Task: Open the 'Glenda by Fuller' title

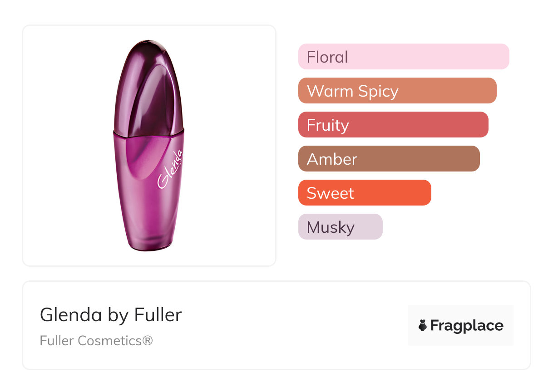Action: 111,315
